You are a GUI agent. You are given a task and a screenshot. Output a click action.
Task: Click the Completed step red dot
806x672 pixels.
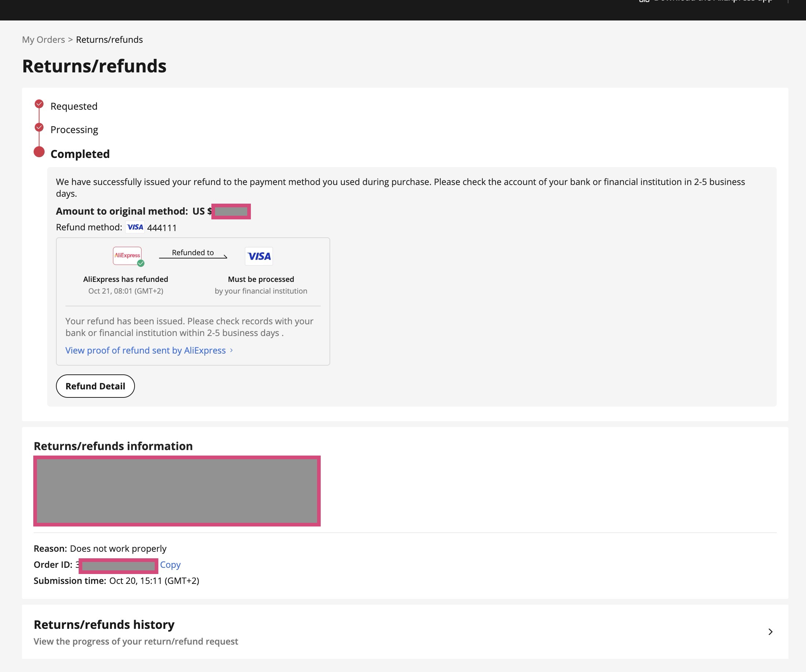point(39,152)
